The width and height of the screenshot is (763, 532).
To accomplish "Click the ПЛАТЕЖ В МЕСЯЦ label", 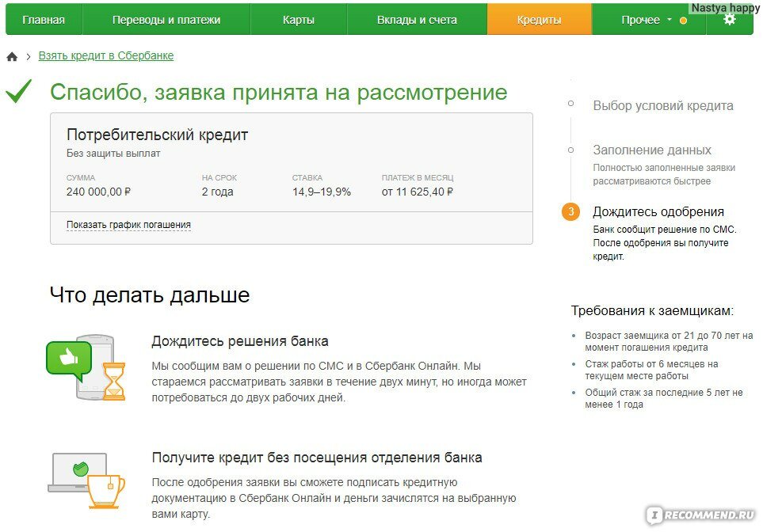I will click(418, 178).
